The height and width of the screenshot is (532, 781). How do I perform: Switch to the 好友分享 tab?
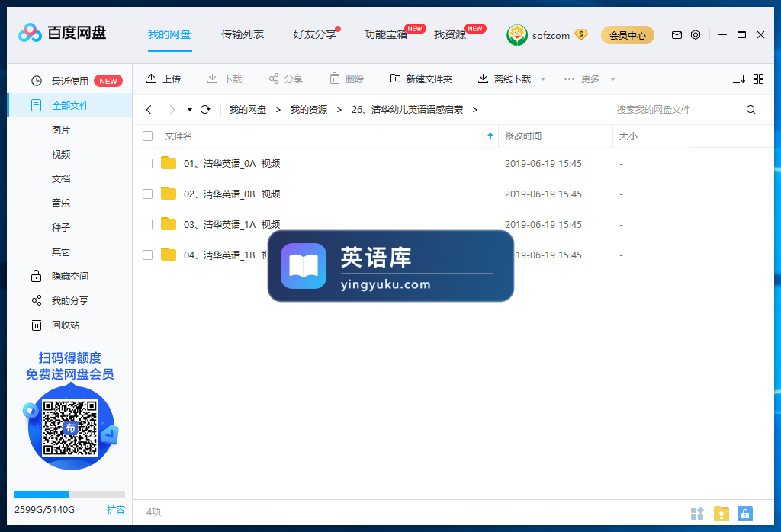[315, 34]
